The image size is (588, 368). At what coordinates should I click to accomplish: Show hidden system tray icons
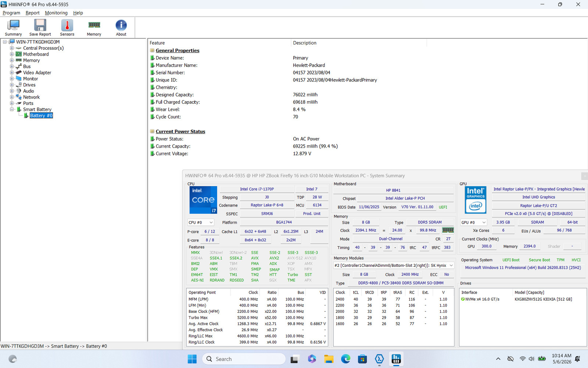pos(498,359)
